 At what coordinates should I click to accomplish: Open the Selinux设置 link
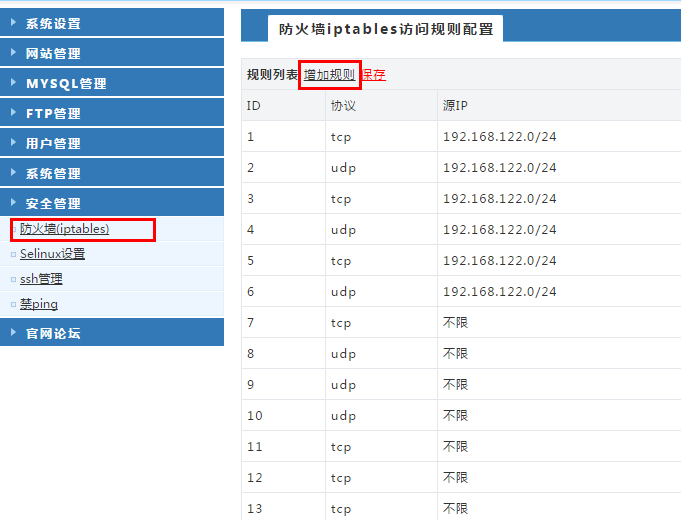[52, 254]
